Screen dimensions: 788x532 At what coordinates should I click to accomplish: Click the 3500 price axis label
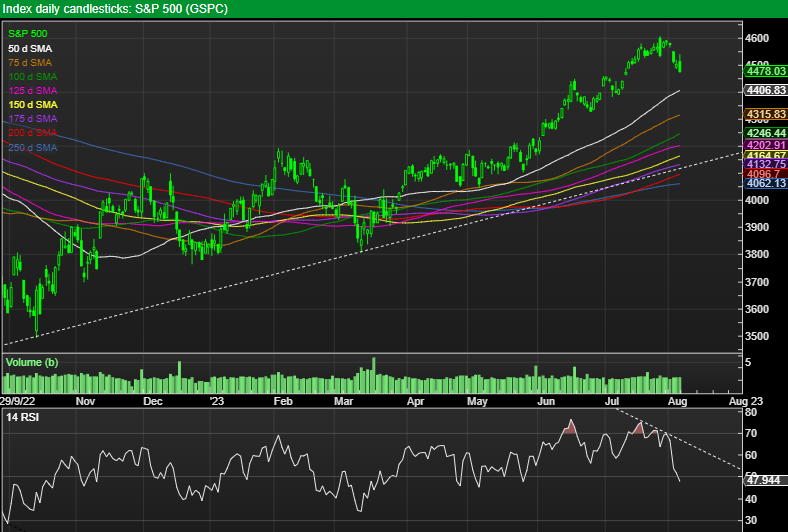coord(757,336)
